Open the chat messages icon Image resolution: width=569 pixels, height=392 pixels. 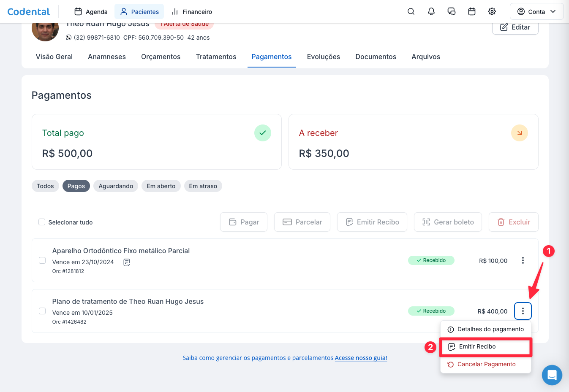pyautogui.click(x=451, y=11)
